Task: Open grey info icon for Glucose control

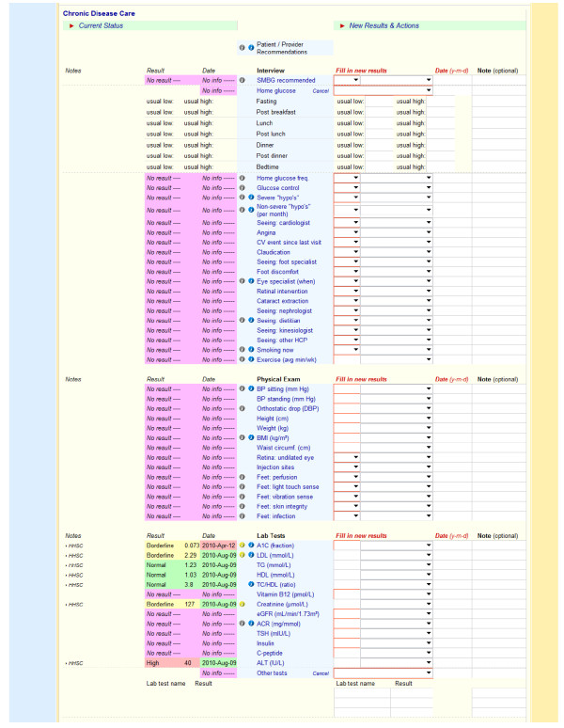Action: 242,187
